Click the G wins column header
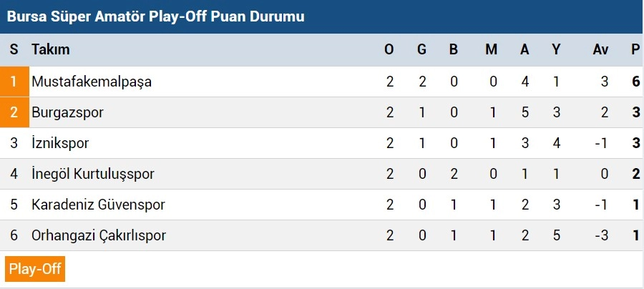Image resolution: width=644 pixels, height=289 pixels. coord(421,49)
